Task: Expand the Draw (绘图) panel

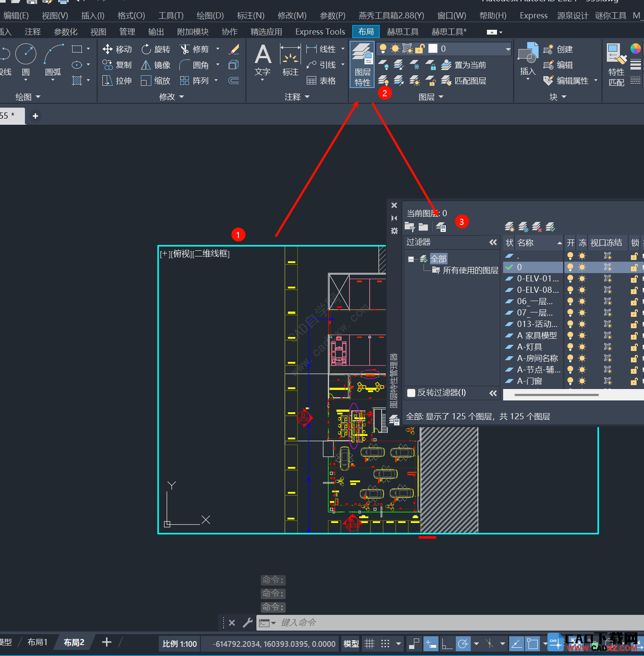Action: tap(28, 97)
